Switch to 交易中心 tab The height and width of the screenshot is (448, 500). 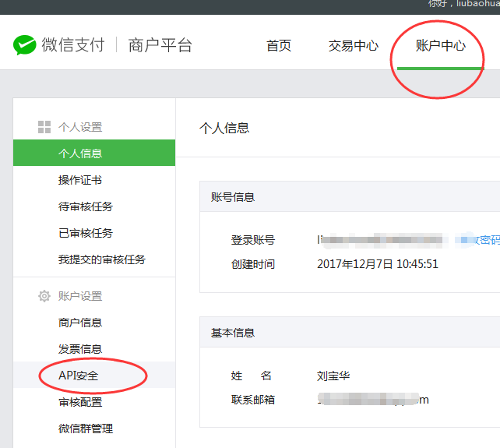click(x=354, y=45)
